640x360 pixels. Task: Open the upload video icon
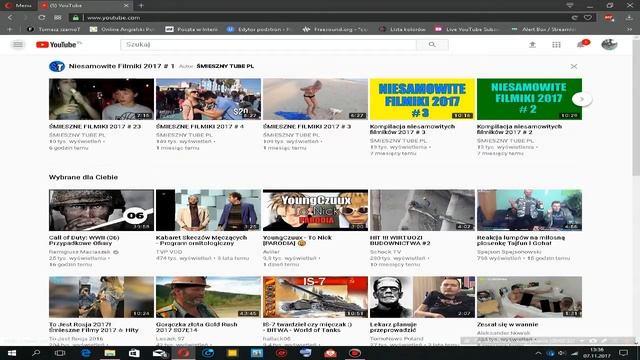tap(532, 44)
